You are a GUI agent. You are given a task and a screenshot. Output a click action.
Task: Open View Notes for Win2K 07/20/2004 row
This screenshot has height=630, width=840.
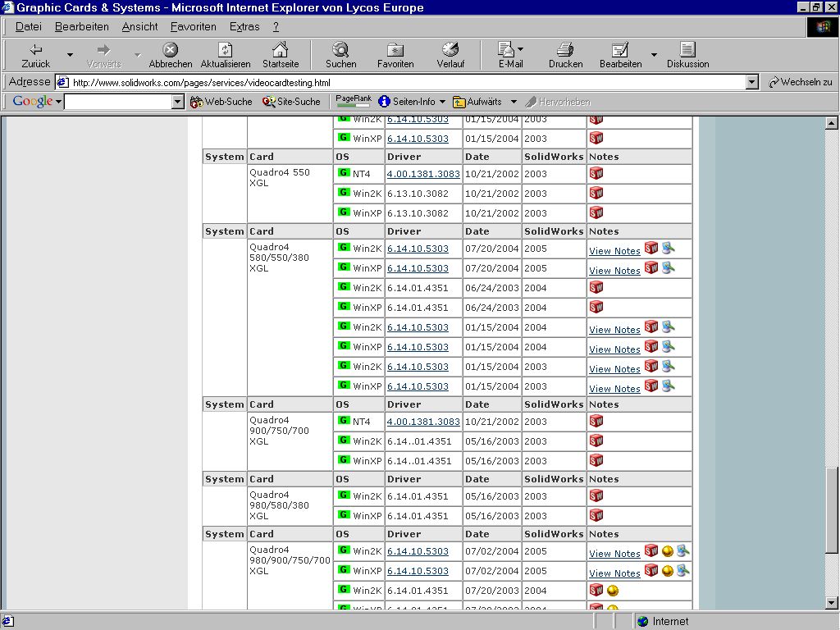[614, 251]
